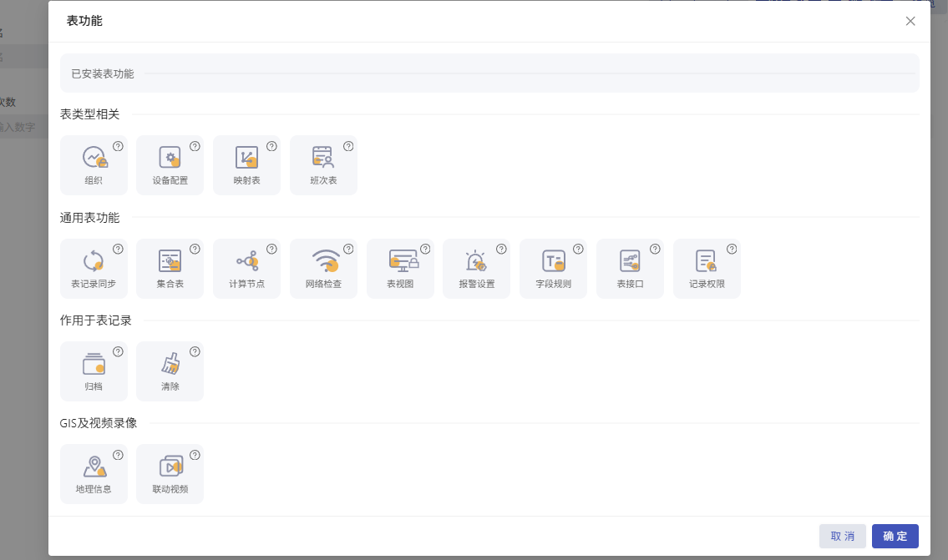The image size is (948, 560).
Task: Click the 取消 cancel button
Action: (843, 536)
